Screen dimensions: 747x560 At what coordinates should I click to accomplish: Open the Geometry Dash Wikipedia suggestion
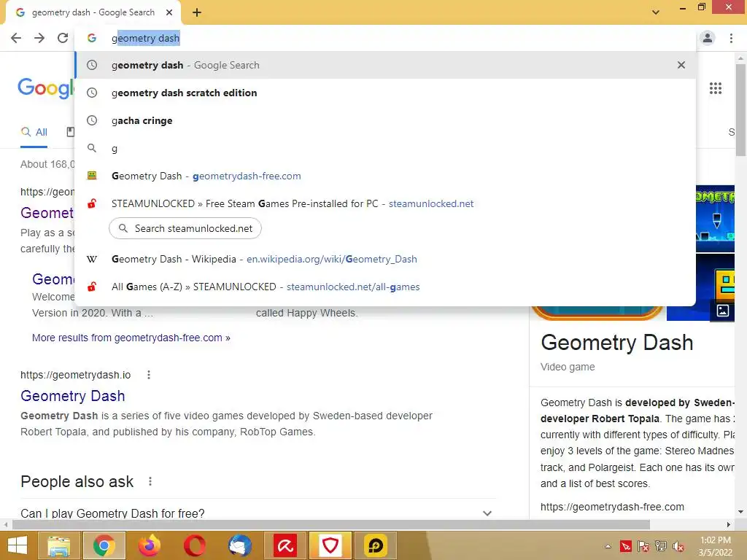[x=385, y=259]
